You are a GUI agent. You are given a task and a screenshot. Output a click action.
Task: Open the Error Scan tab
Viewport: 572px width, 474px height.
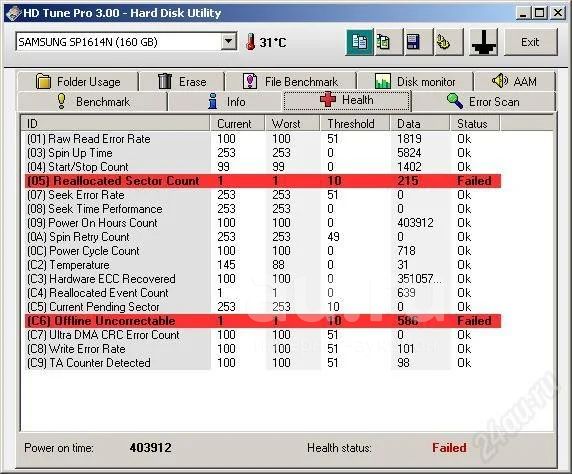pos(483,101)
